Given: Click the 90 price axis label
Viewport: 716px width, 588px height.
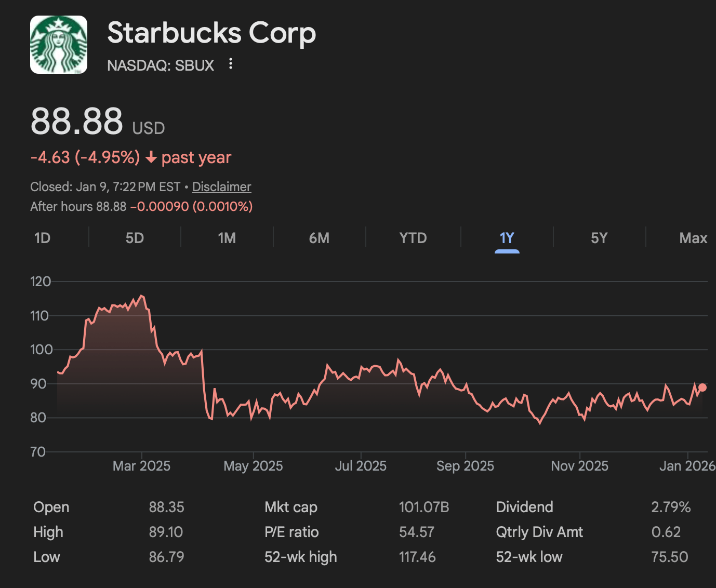Looking at the screenshot, I should [x=38, y=384].
